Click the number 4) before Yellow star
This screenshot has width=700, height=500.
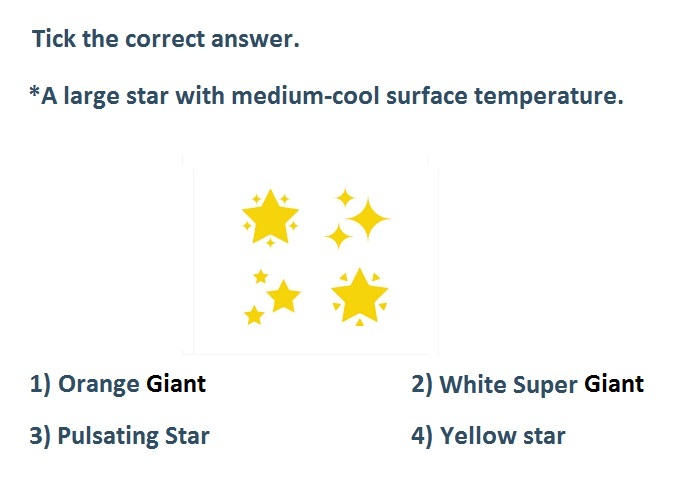pyautogui.click(x=422, y=436)
